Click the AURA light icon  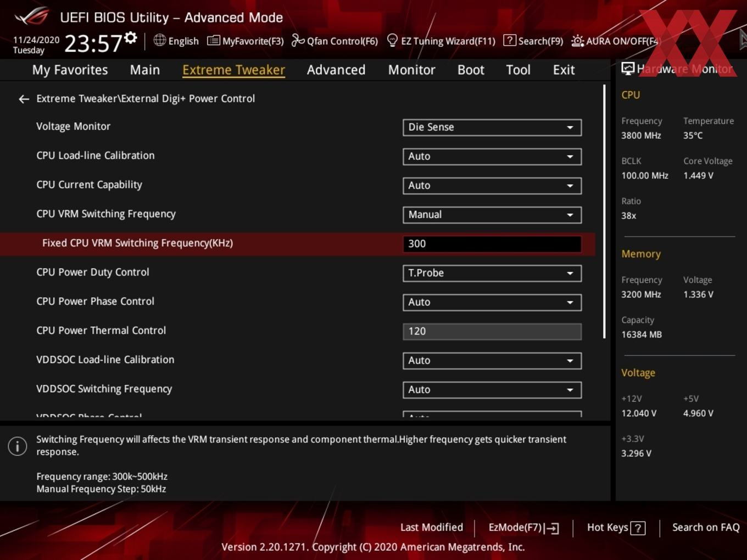tap(577, 41)
